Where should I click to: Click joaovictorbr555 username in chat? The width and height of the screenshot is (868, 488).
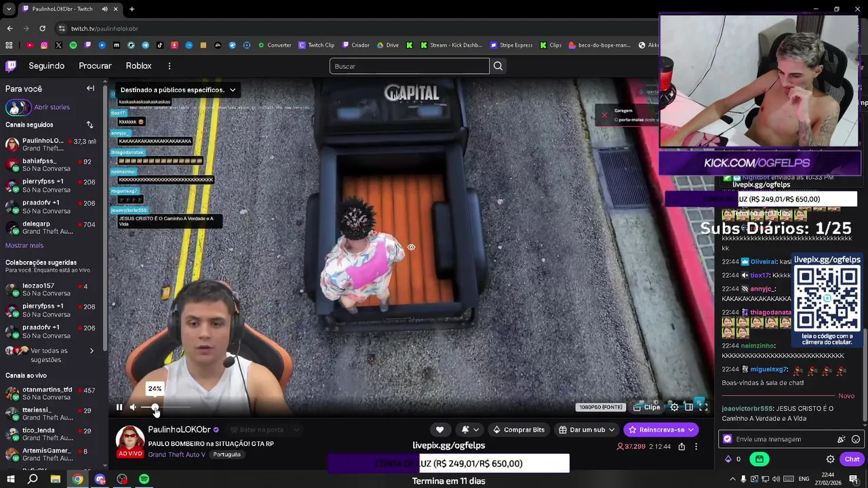(x=747, y=409)
